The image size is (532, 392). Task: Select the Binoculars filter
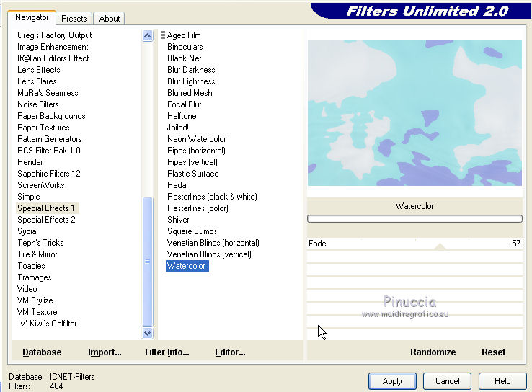click(185, 47)
